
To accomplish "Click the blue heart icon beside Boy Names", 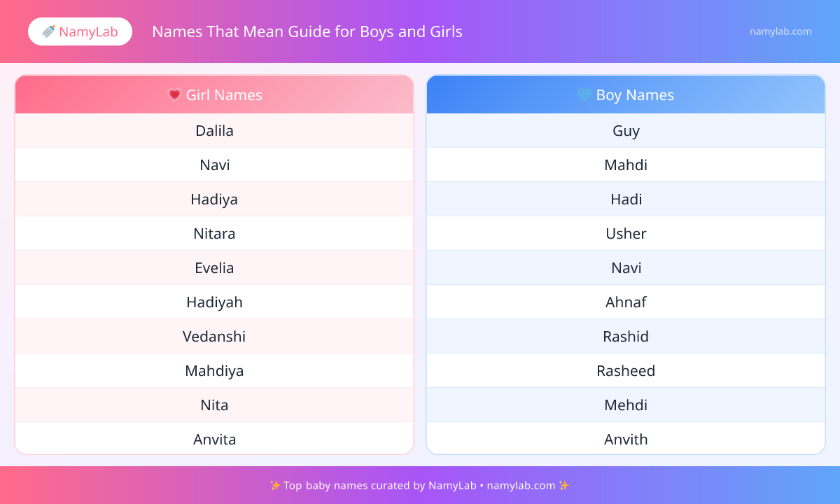I will 584,94.
